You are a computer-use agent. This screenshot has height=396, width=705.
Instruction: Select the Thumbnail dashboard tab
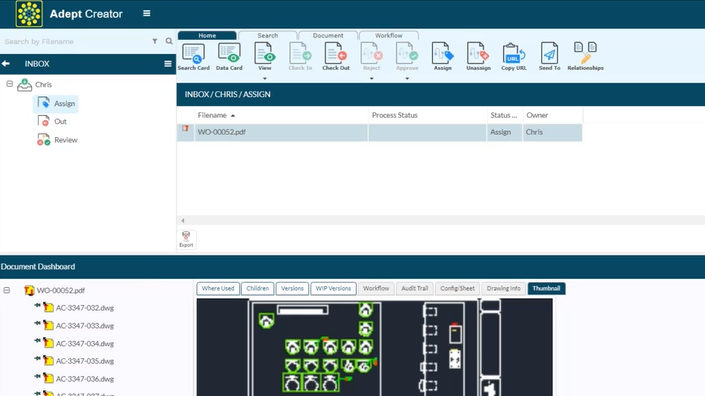[x=546, y=289]
